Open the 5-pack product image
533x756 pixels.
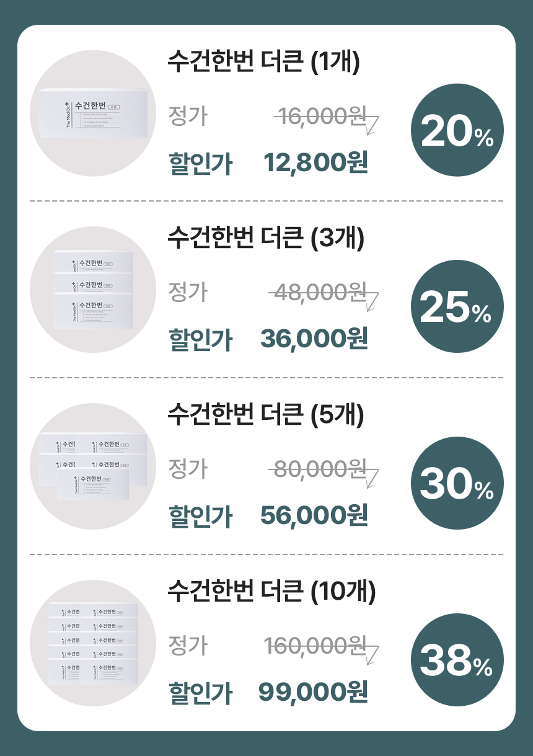tap(93, 466)
